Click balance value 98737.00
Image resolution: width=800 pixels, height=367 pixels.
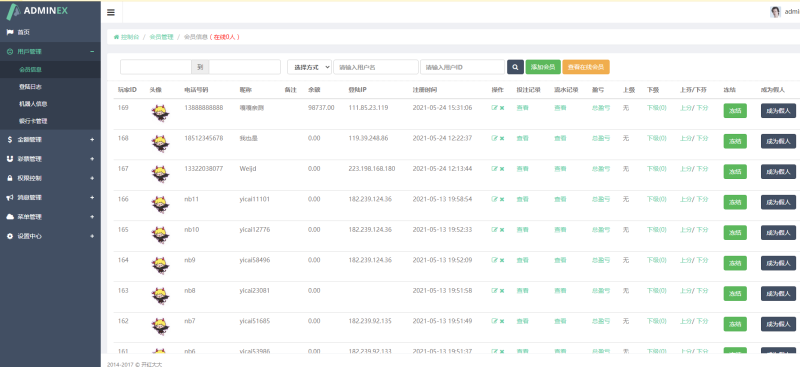click(321, 108)
